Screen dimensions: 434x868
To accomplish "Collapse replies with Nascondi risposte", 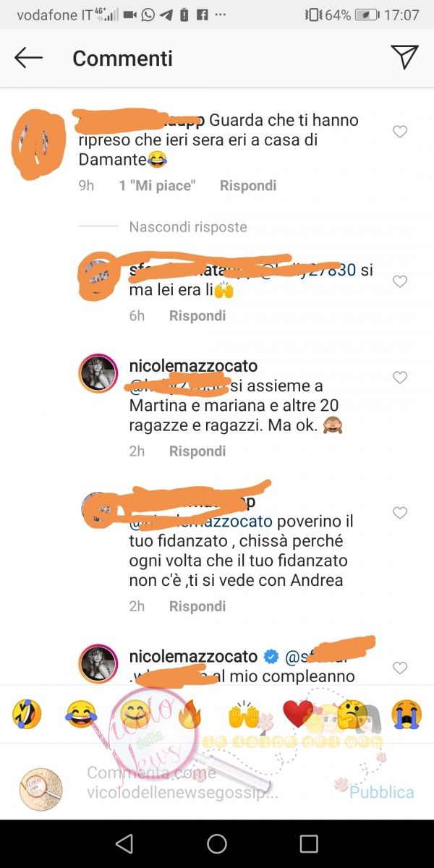I will (x=188, y=227).
